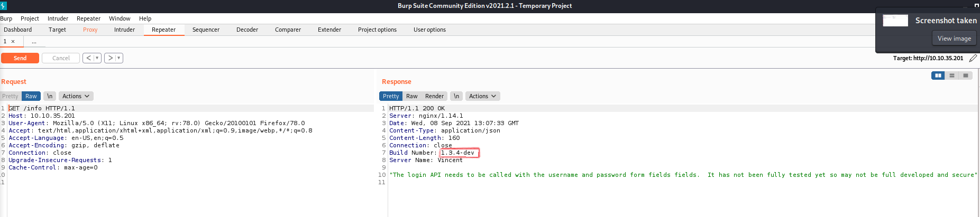
Task: Open the Window menu
Action: pos(120,18)
